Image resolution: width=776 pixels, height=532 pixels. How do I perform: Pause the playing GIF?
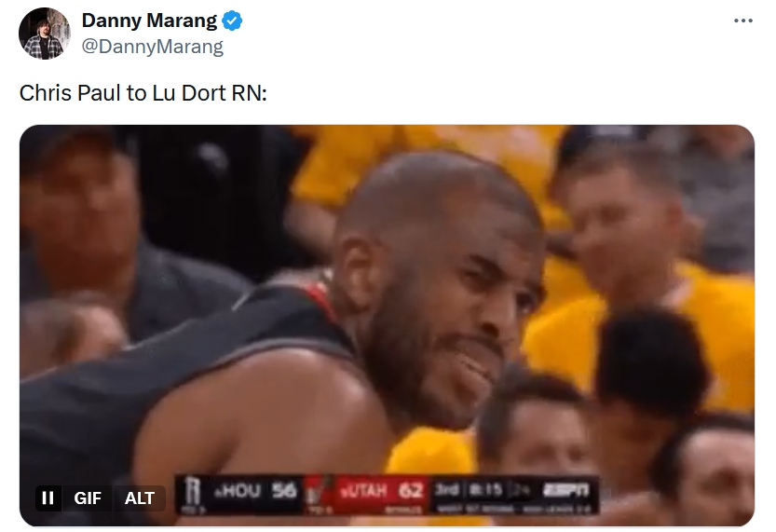point(48,498)
